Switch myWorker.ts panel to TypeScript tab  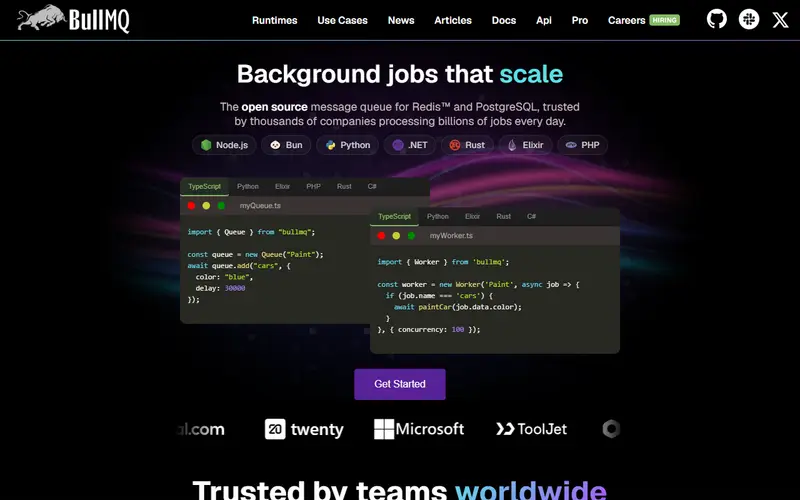394,217
